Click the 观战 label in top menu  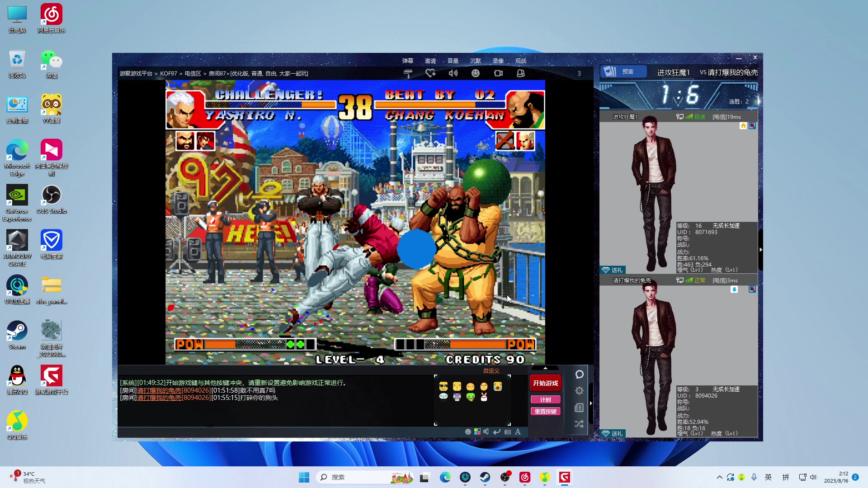tap(521, 61)
